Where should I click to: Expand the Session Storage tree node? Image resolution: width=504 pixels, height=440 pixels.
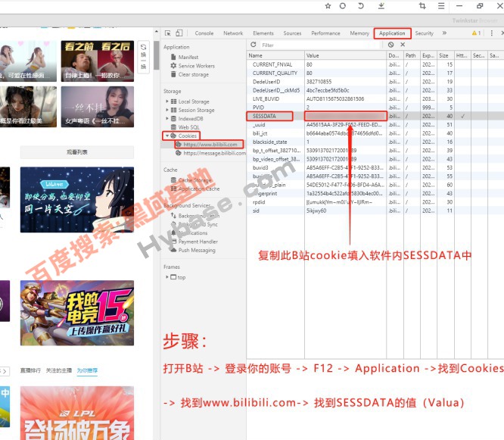[167, 110]
